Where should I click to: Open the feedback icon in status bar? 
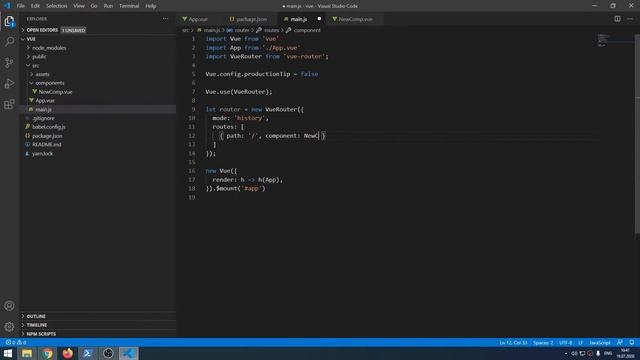[620, 342]
